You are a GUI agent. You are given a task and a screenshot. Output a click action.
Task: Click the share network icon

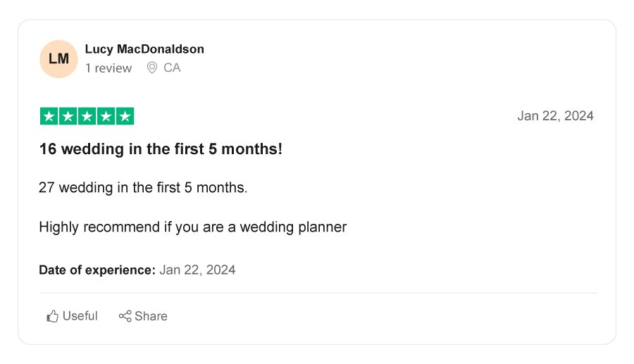click(x=125, y=316)
